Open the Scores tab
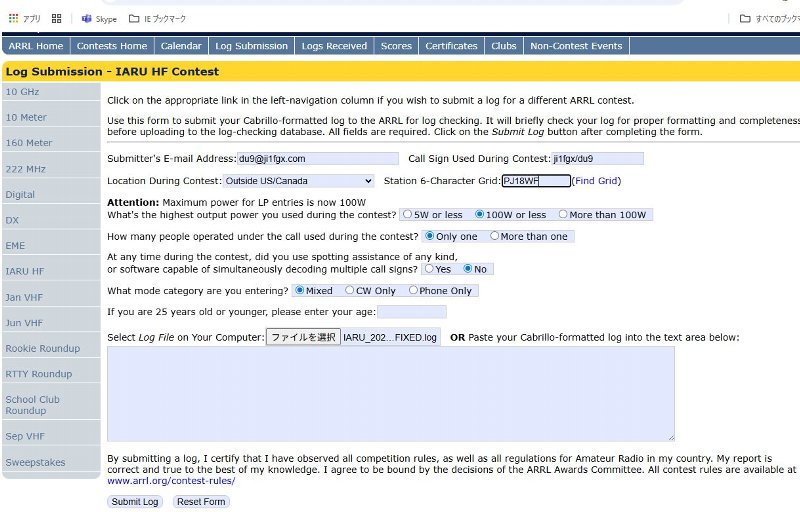 click(396, 46)
